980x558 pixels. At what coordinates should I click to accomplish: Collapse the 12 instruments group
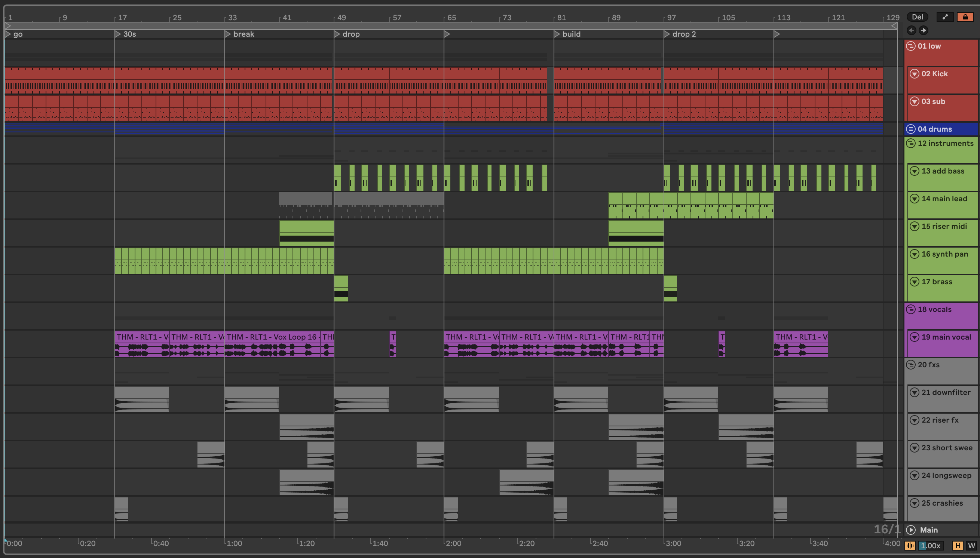click(911, 143)
